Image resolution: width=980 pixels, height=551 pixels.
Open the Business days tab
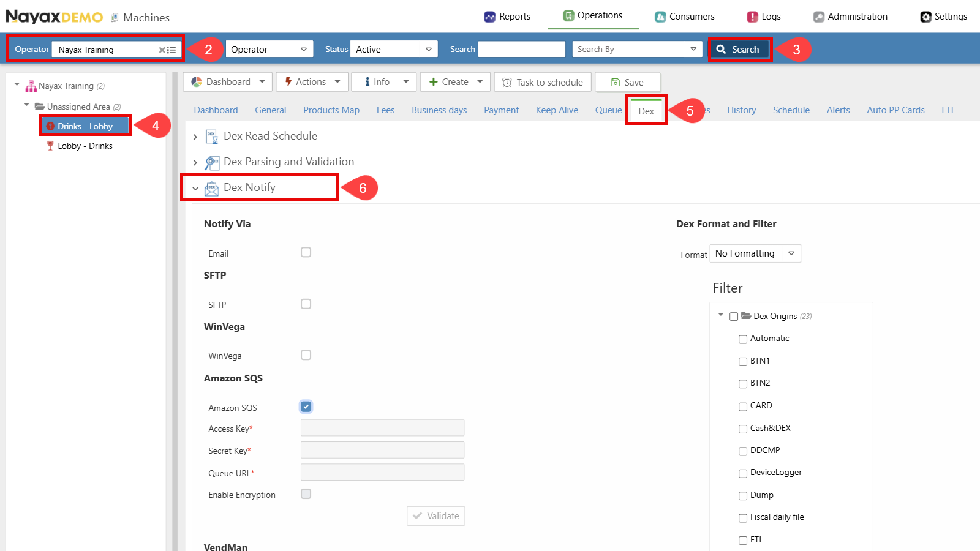point(439,110)
